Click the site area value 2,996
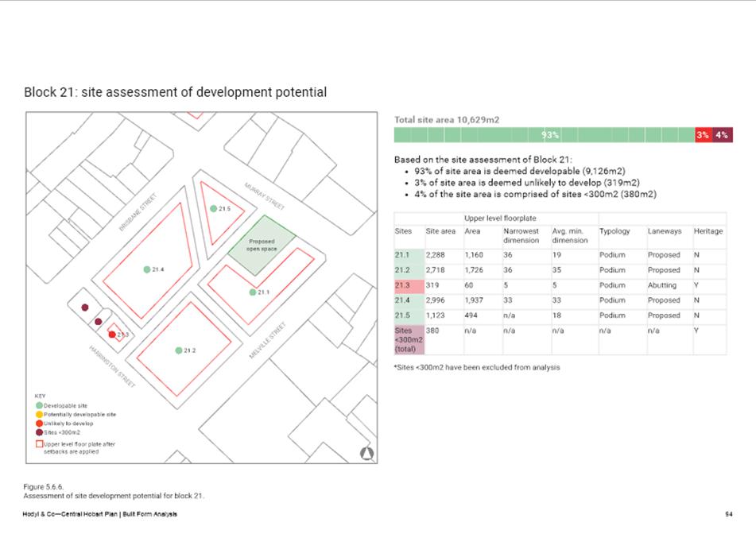756x534 pixels. (436, 300)
